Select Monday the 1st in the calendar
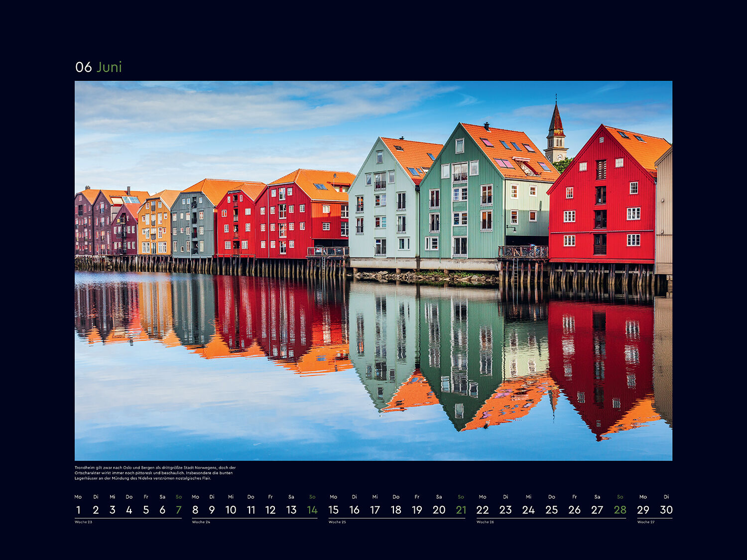The image size is (747, 560). pos(78,510)
